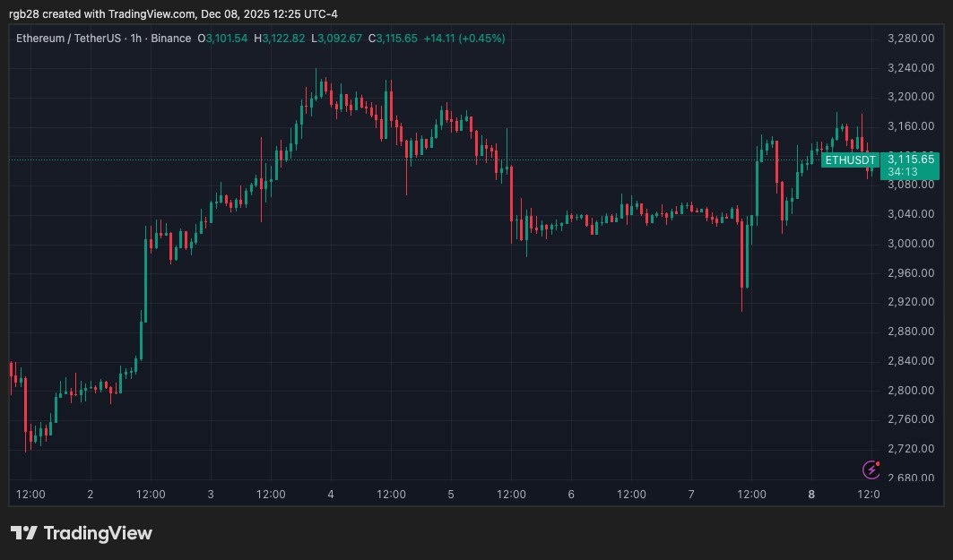
Task: Click date label 3 on time axis
Action: [211, 495]
